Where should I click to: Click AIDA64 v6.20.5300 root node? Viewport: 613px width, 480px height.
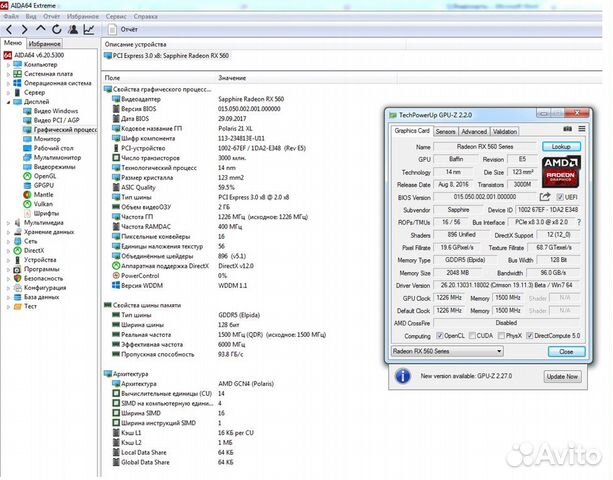pos(34,55)
